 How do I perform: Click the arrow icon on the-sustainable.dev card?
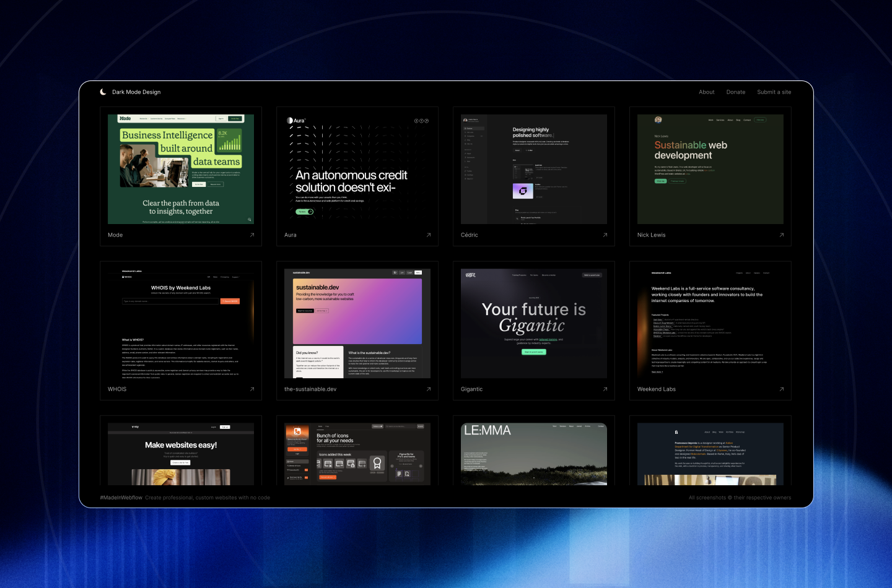pyautogui.click(x=428, y=389)
